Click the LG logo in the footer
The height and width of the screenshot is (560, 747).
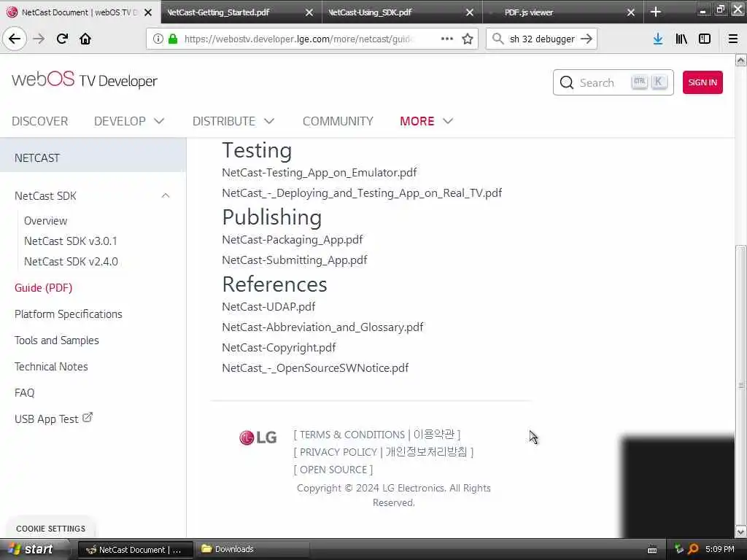(258, 437)
